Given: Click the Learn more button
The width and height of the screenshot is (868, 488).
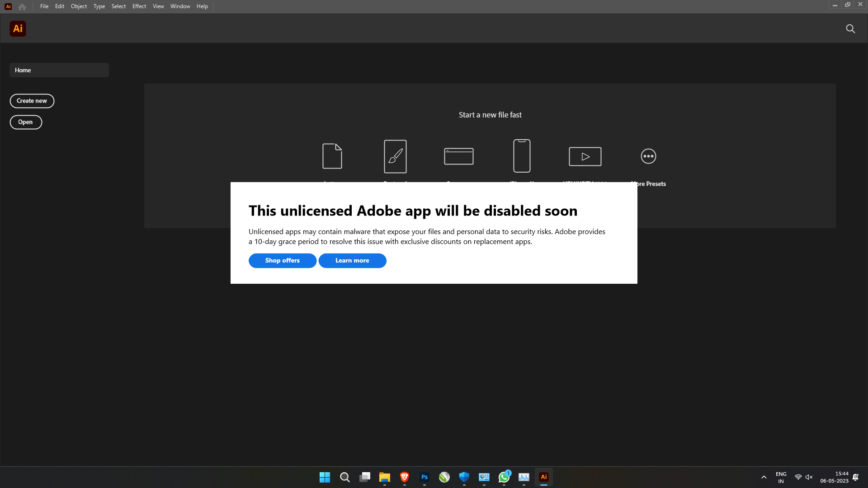Looking at the screenshot, I should pos(353,261).
